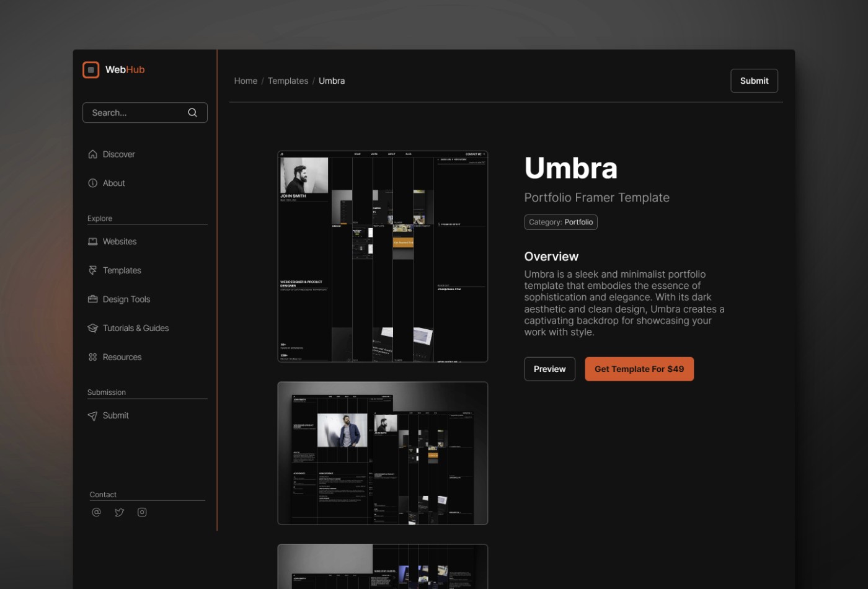
Task: Open Tutorials & Guides graduation cap icon
Action: (93, 328)
